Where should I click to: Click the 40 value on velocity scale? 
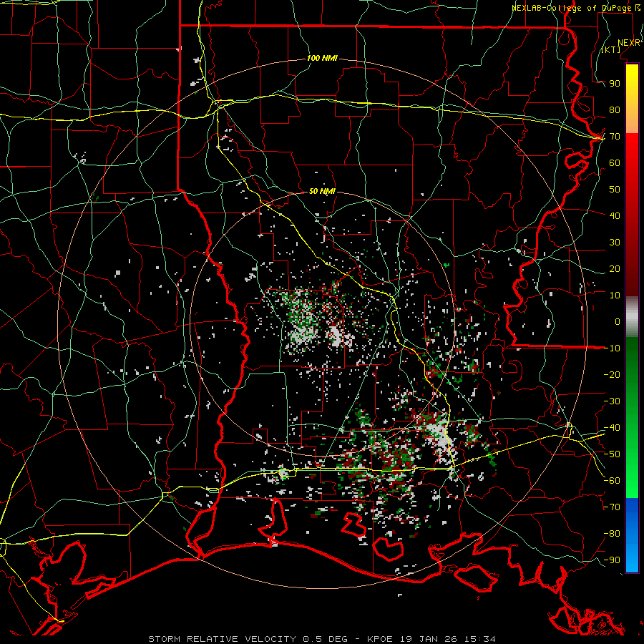(615, 215)
